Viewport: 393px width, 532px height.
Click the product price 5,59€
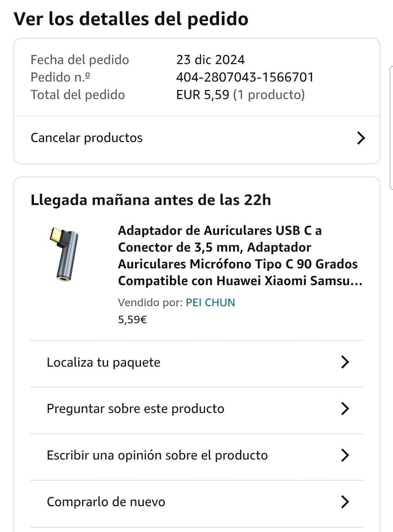132,320
